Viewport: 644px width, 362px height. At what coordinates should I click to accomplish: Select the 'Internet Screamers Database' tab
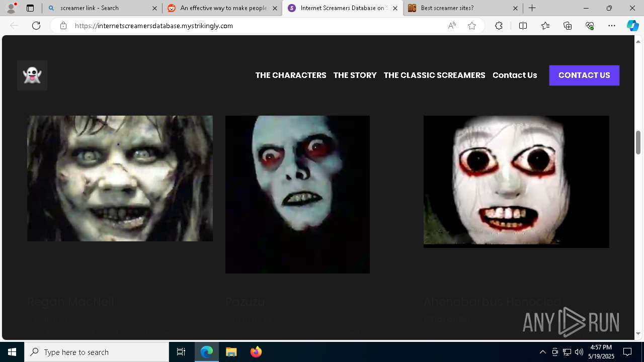[343, 8]
